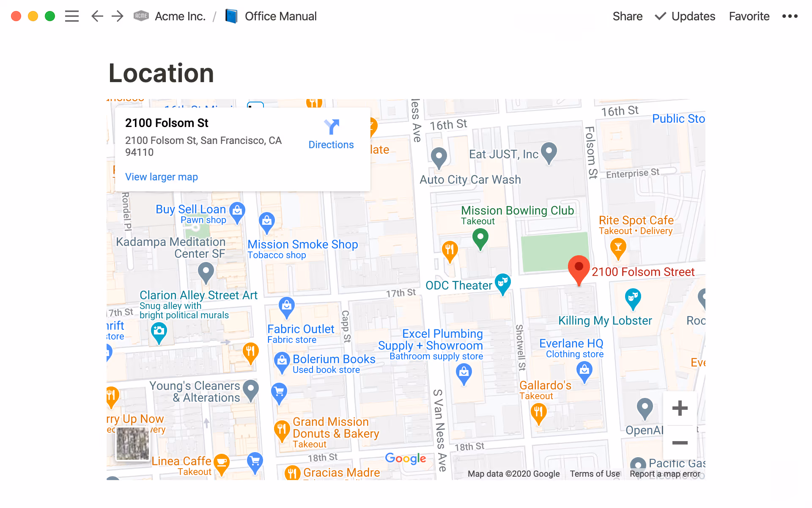Image resolution: width=812 pixels, height=508 pixels.
Task: Toggle Favorite for this page
Action: pyautogui.click(x=749, y=16)
